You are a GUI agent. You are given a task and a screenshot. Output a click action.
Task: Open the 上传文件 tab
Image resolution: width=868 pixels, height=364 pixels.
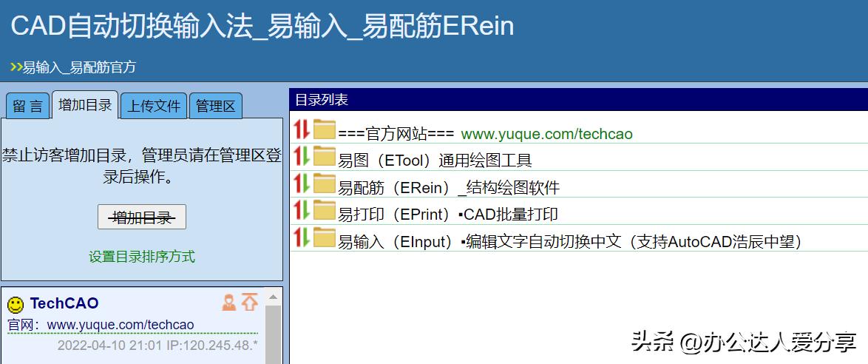coord(154,106)
